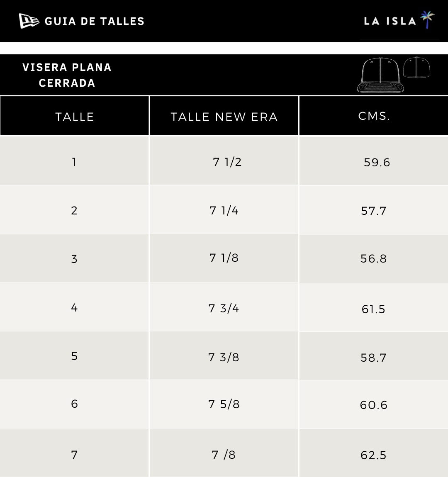Click the New Era flag logo
Viewport: 448px width, 477px height.
pos(29,21)
